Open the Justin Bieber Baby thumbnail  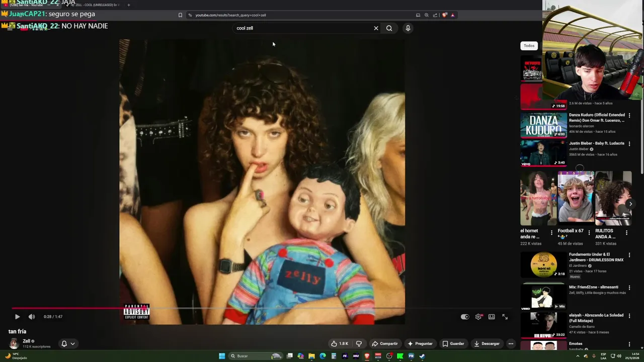pos(543,153)
